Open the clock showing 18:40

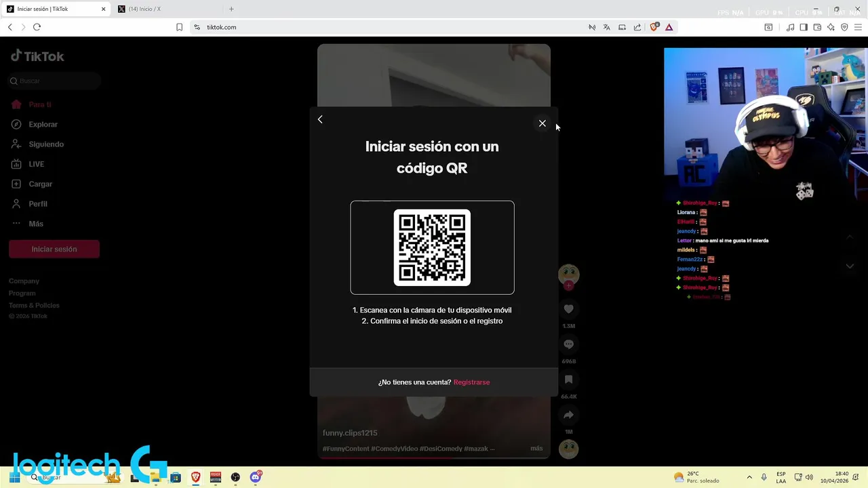click(834, 477)
